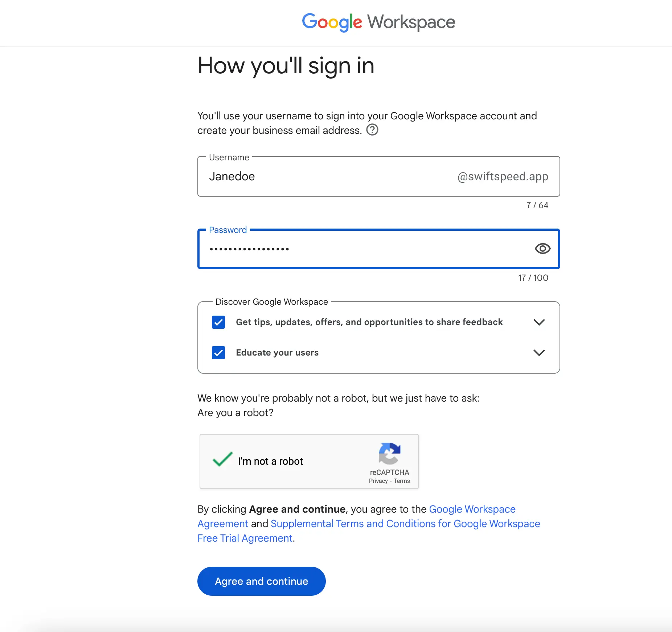This screenshot has width=672, height=632.
Task: Disable the 'Educate your users' checkbox
Action: [x=218, y=352]
